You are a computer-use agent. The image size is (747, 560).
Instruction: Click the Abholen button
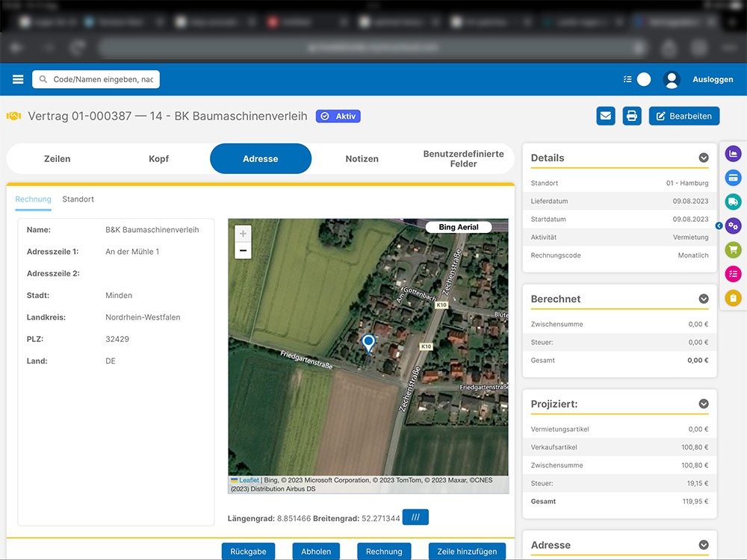(x=316, y=552)
